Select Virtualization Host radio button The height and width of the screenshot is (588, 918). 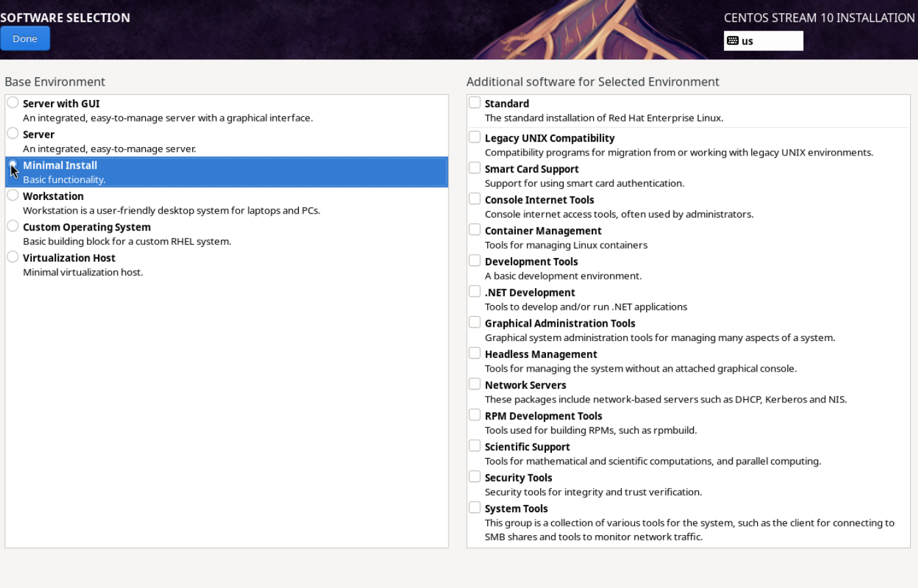click(x=12, y=257)
